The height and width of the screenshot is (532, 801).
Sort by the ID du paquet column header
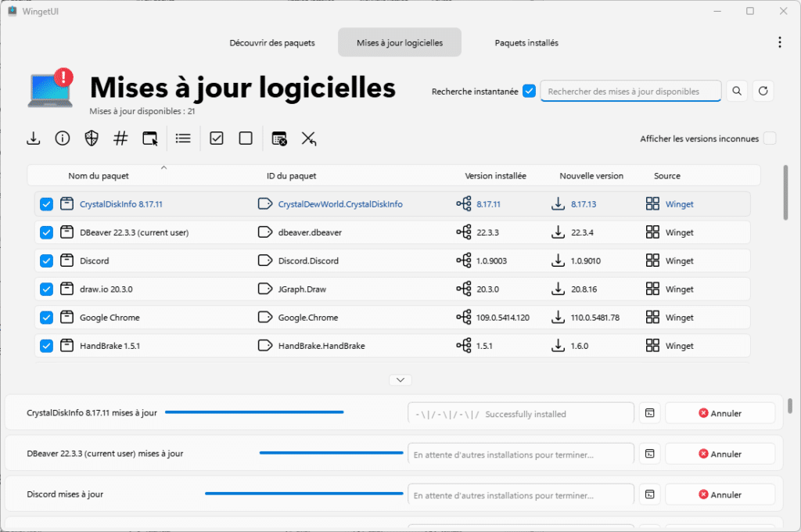291,176
